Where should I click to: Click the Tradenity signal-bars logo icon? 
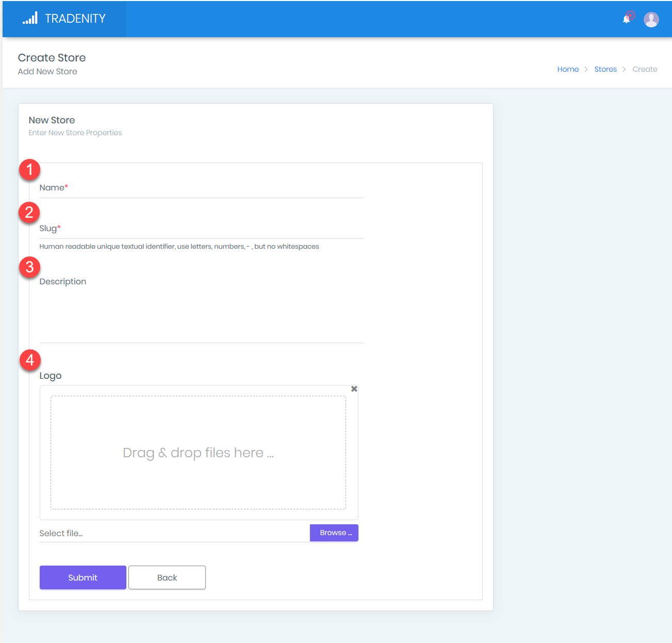[x=30, y=19]
